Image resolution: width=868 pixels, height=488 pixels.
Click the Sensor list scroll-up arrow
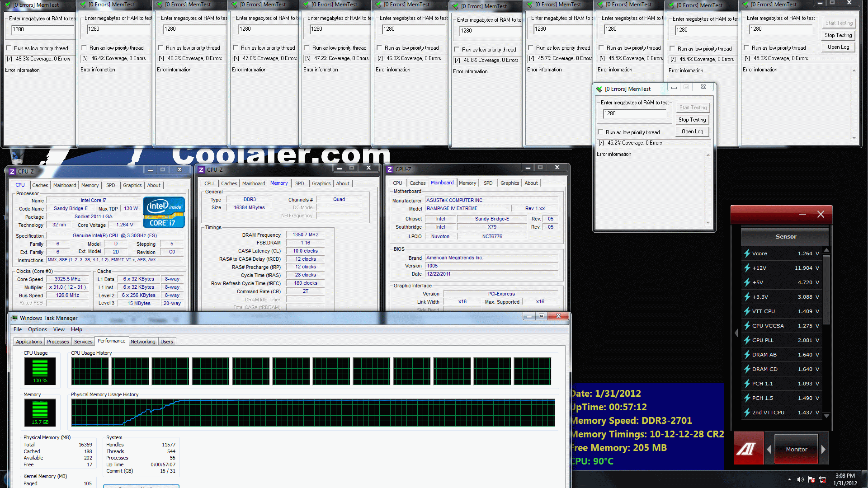coord(826,250)
